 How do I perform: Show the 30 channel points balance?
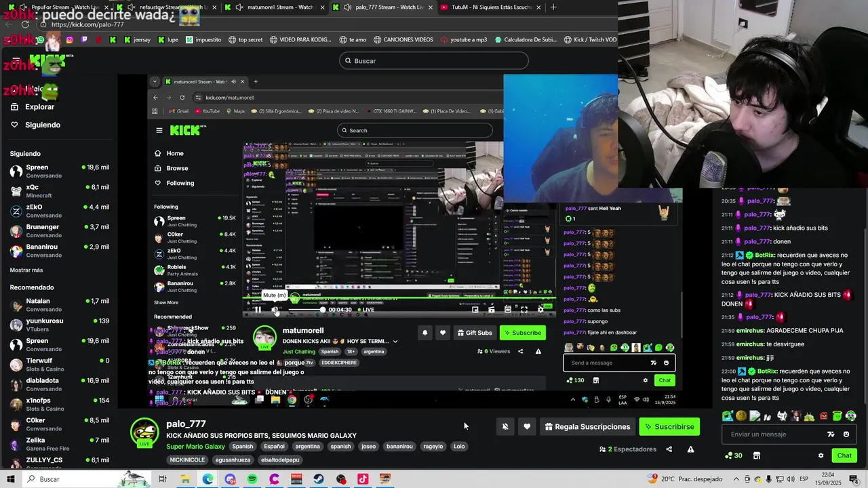pos(734,455)
